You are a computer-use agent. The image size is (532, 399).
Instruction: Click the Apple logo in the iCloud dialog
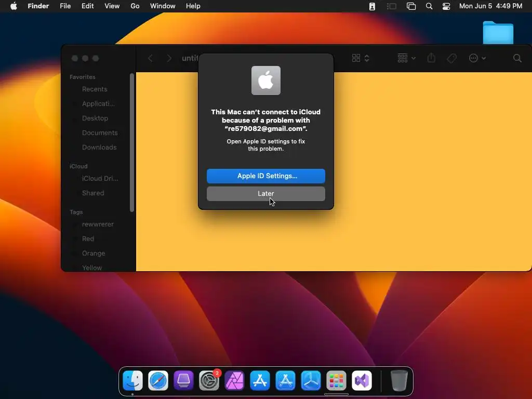coord(266,81)
